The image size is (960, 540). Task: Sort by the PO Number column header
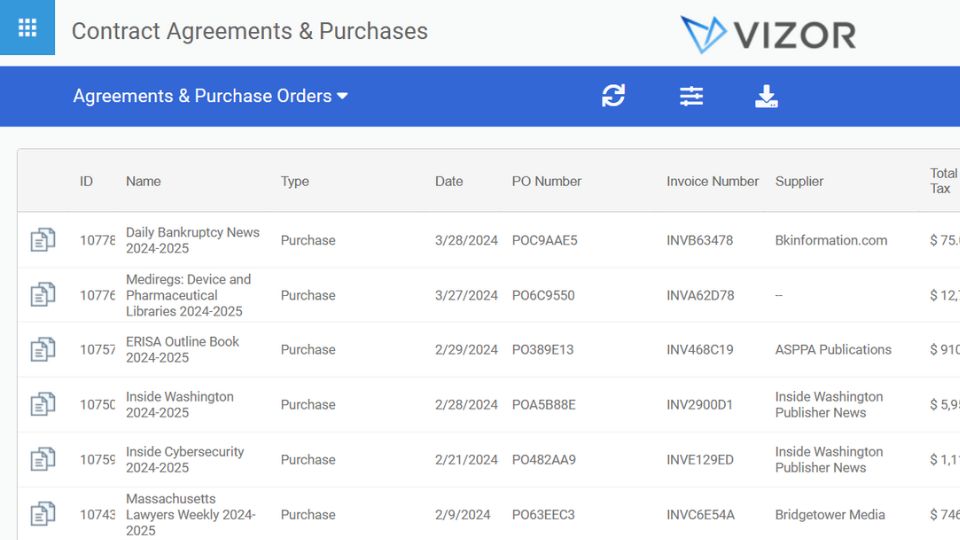(547, 181)
